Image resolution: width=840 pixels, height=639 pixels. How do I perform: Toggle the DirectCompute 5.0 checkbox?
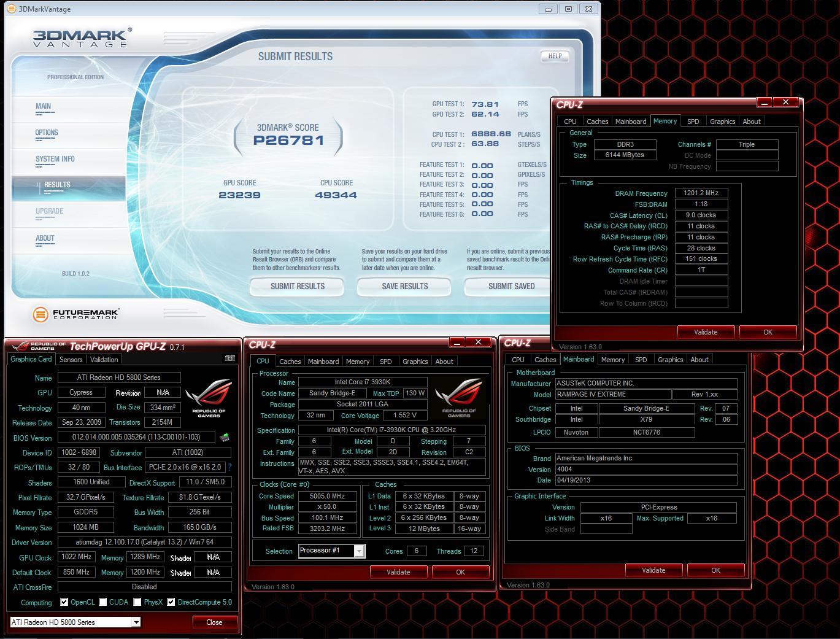(x=171, y=602)
